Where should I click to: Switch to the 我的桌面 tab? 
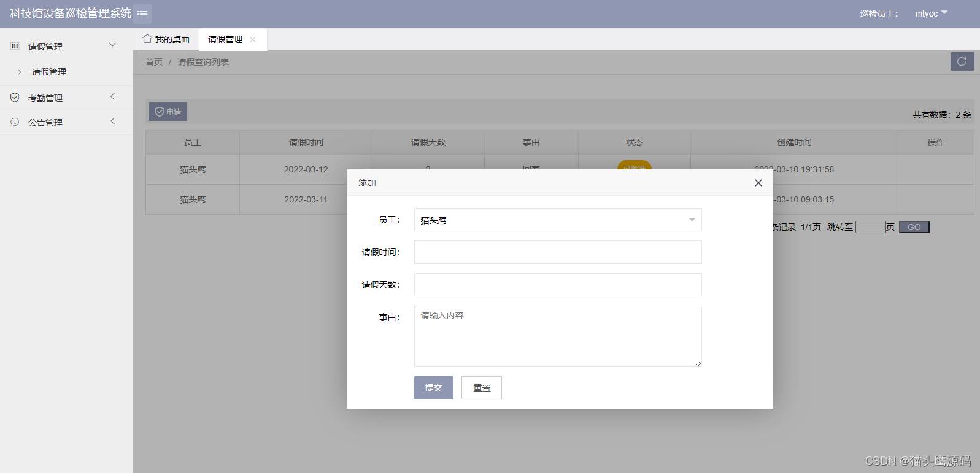[166, 39]
